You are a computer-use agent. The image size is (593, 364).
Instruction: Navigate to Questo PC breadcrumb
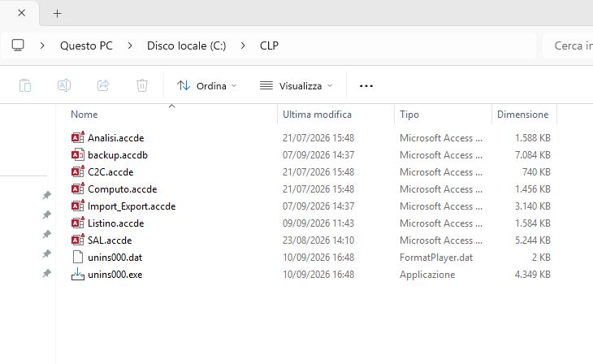(86, 45)
